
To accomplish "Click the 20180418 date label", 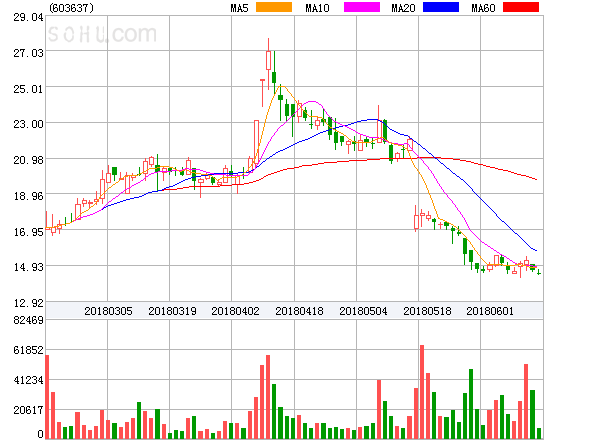I will [299, 311].
